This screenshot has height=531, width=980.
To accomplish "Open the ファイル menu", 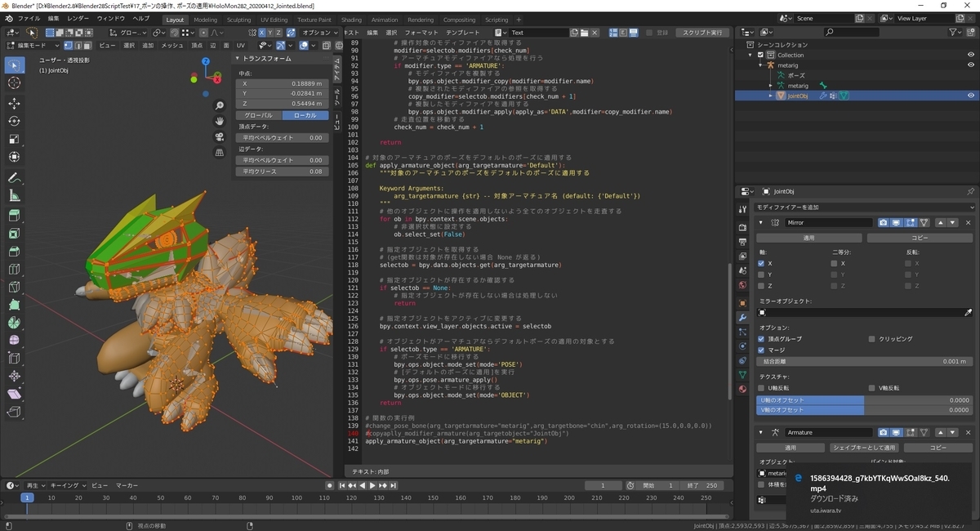I will pyautogui.click(x=28, y=19).
